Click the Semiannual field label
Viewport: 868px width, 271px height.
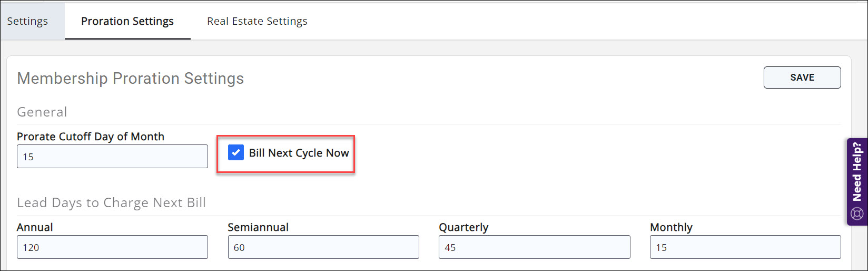[x=258, y=227]
